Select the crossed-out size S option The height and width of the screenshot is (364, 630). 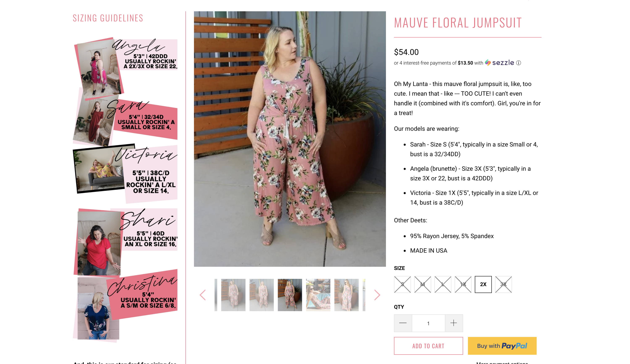pos(402,284)
